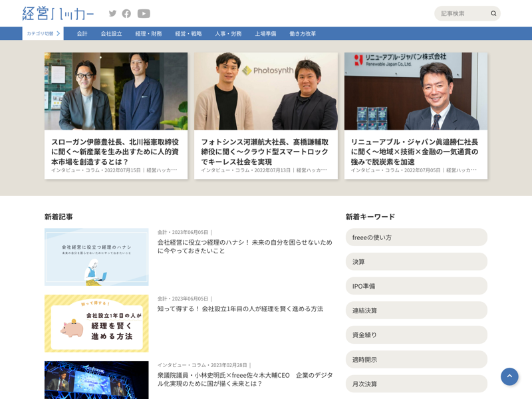532x399 pixels.
Task: Read the スローガン伊藤豊社長 article headline
Action: click(115, 152)
